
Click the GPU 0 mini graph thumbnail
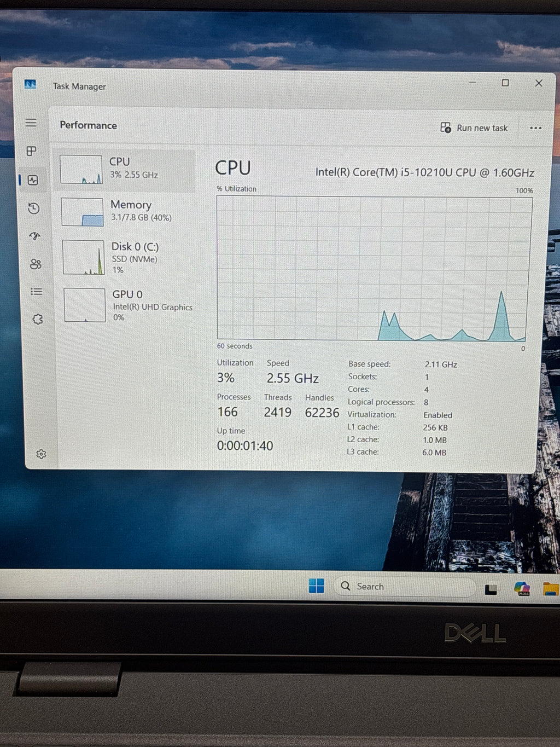click(84, 305)
